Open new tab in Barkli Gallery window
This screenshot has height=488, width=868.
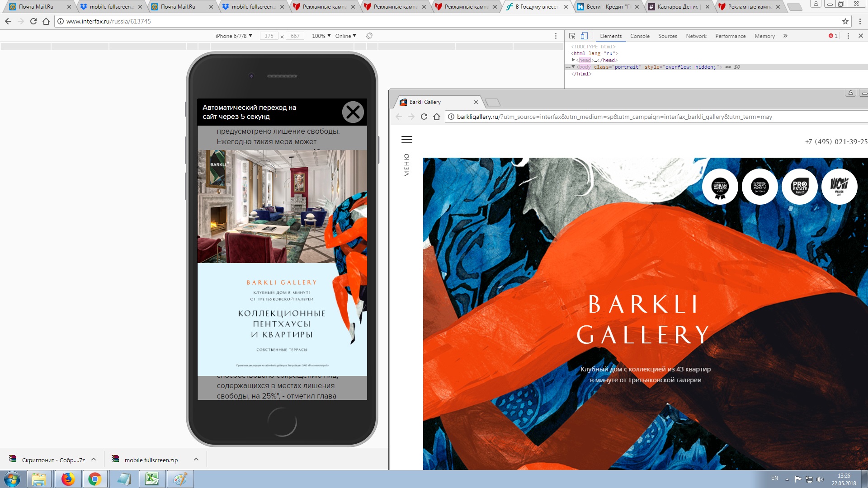click(493, 102)
